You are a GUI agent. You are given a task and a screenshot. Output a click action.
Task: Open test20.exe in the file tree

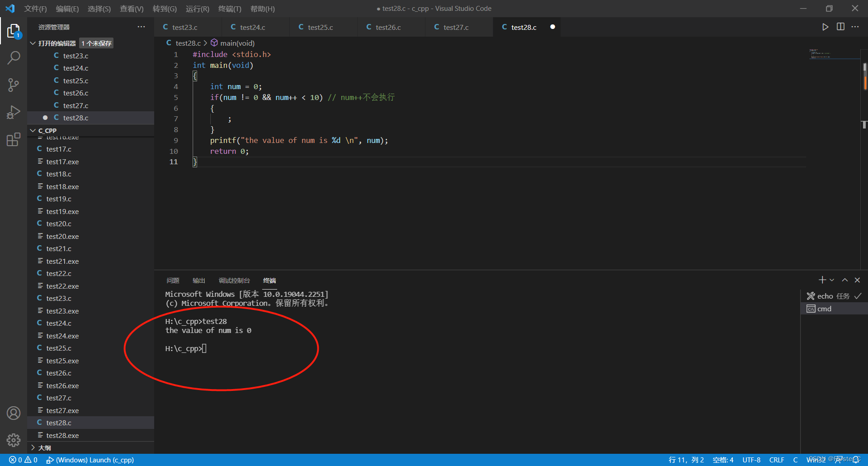coord(90,236)
